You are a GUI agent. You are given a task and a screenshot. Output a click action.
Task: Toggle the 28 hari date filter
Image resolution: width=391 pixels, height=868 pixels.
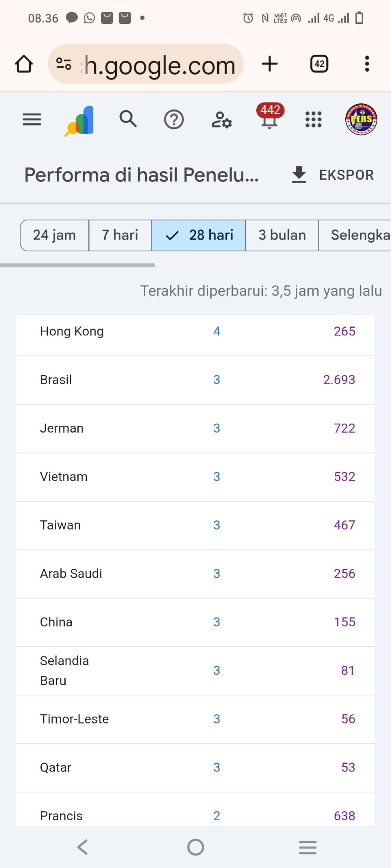(x=199, y=235)
